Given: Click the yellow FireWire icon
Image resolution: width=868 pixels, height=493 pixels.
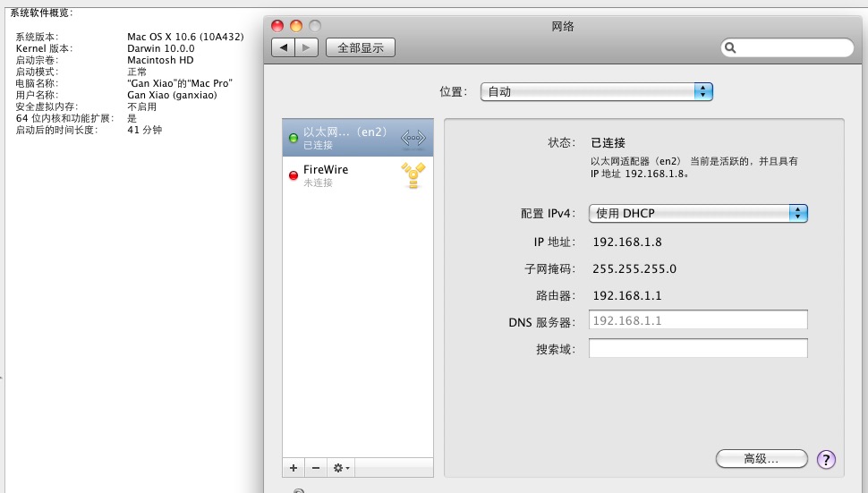Looking at the screenshot, I should (413, 175).
